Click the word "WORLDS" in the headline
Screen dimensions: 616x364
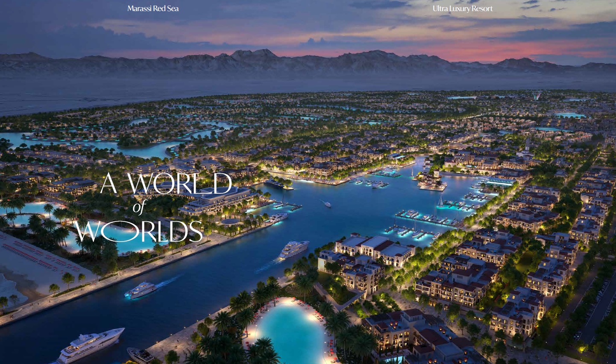point(138,231)
